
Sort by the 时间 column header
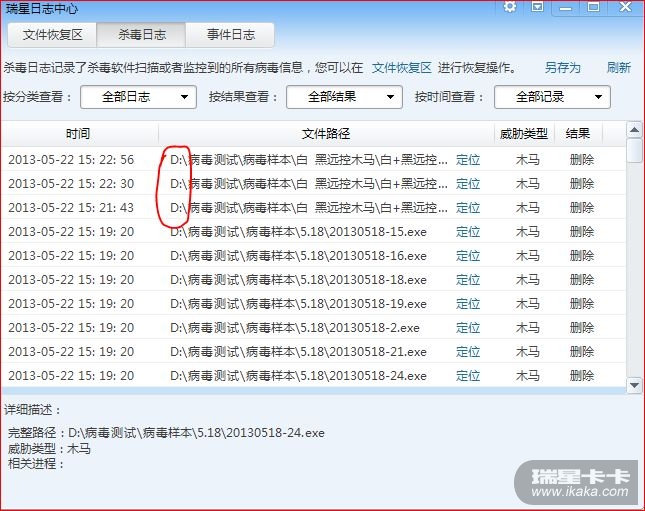78,134
